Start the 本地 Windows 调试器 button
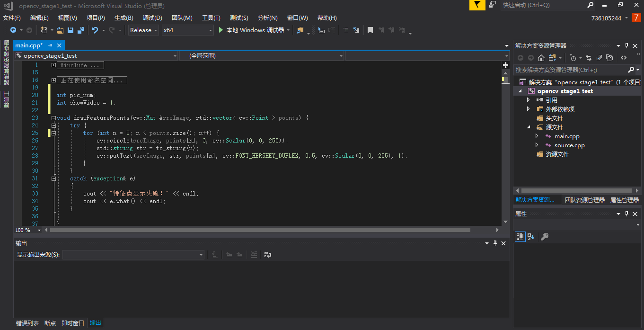Viewport: 644px width, 330px height. (x=251, y=30)
